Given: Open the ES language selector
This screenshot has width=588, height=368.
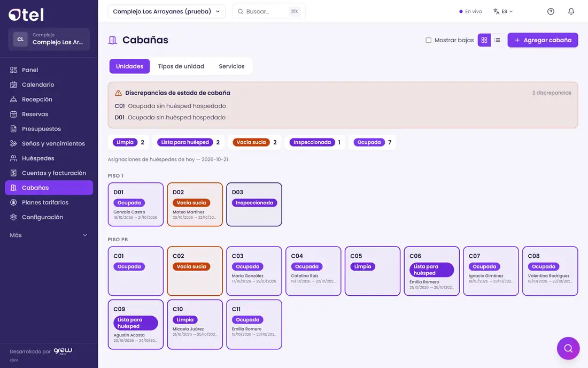Looking at the screenshot, I should (503, 12).
